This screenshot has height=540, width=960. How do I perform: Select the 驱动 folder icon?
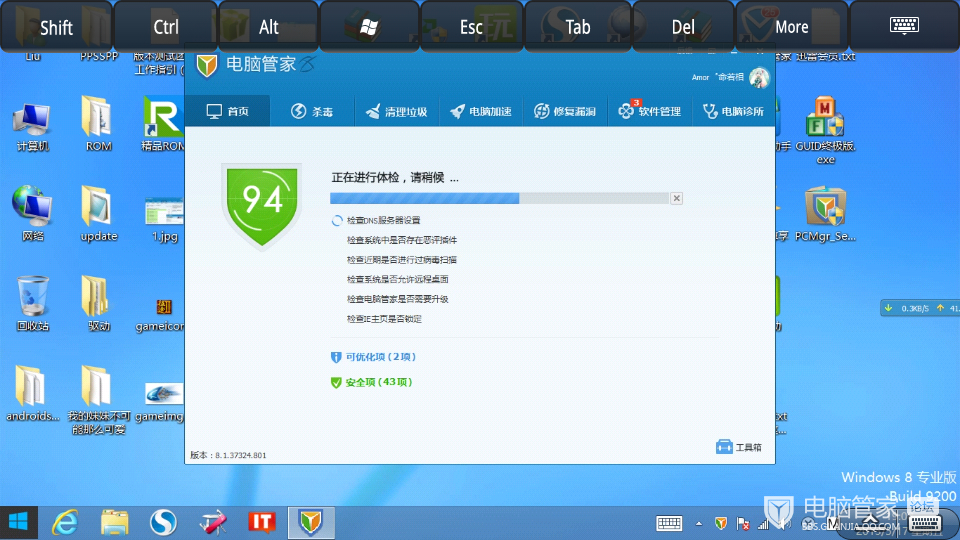(x=98, y=304)
